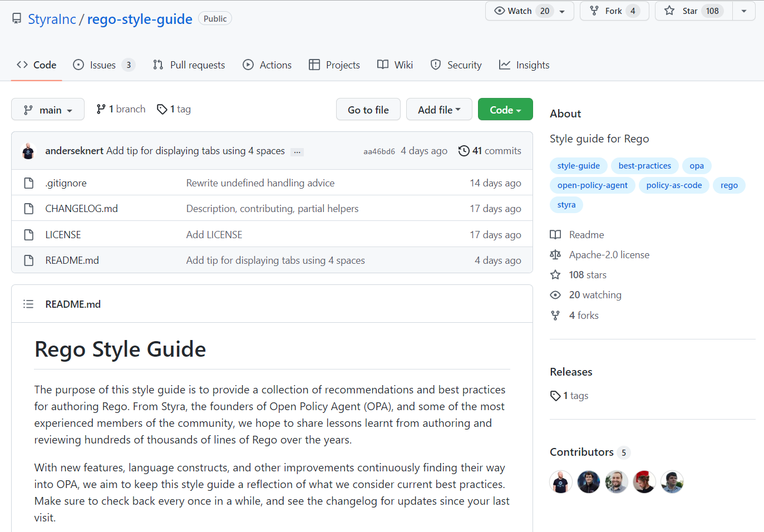Open the README table of contents icon
The height and width of the screenshot is (532, 764).
coord(28,304)
